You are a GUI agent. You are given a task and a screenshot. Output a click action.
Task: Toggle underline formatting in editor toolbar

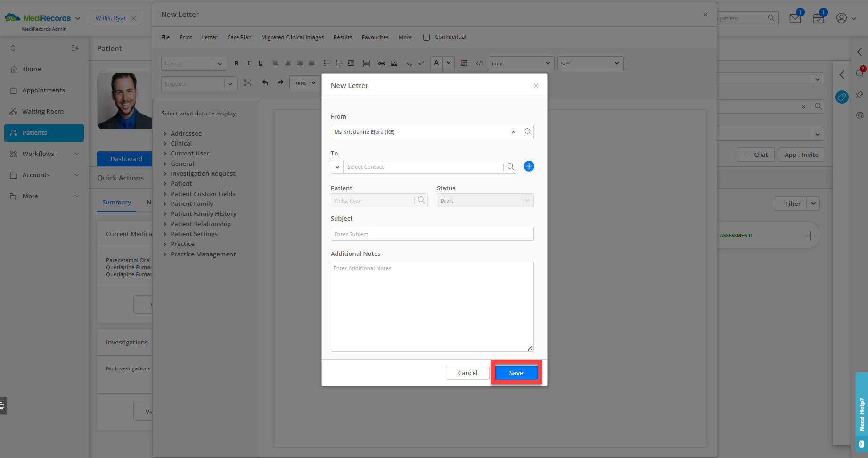pyautogui.click(x=260, y=64)
